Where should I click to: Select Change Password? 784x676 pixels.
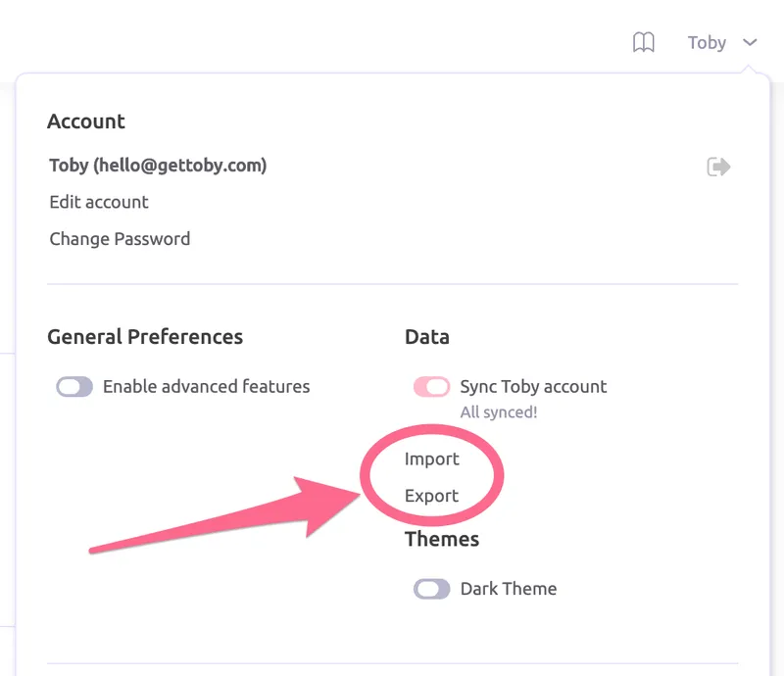120,239
